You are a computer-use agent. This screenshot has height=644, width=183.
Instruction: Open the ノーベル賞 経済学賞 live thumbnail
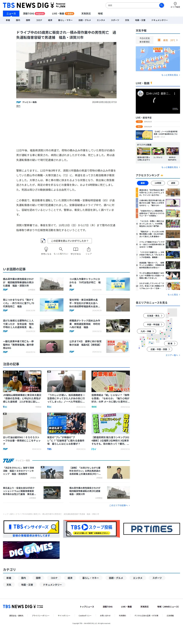pyautogui.click(x=144, y=135)
